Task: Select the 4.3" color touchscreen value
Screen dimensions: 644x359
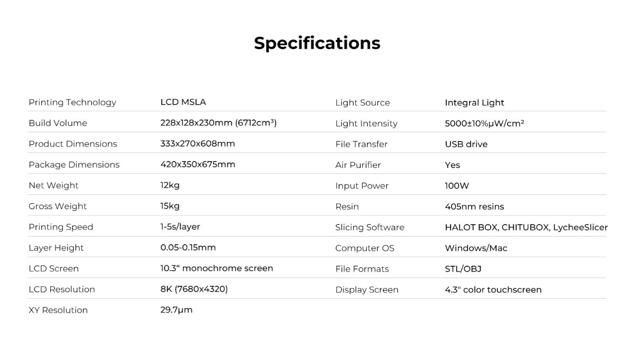Action: (x=493, y=290)
